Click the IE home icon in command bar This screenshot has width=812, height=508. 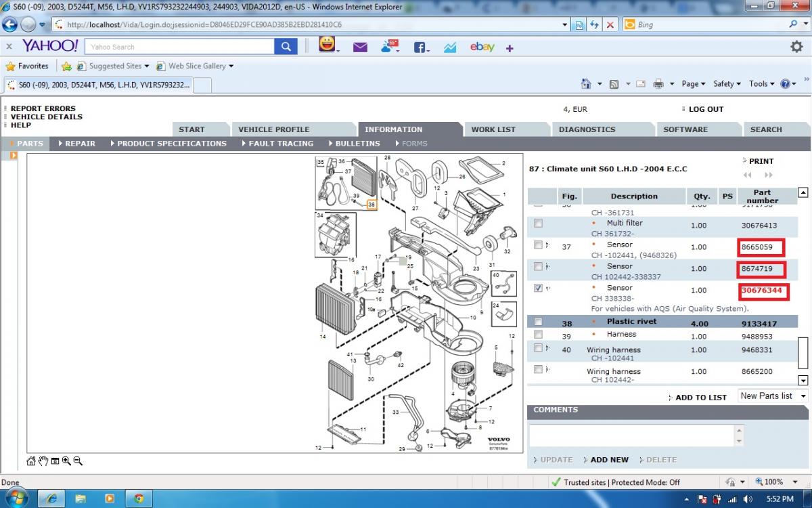pos(587,84)
